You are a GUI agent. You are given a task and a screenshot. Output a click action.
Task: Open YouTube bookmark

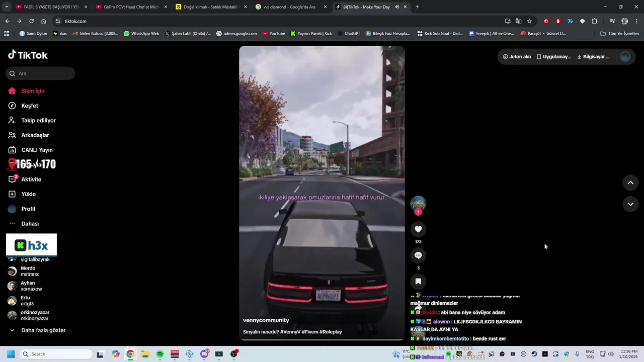click(x=273, y=34)
